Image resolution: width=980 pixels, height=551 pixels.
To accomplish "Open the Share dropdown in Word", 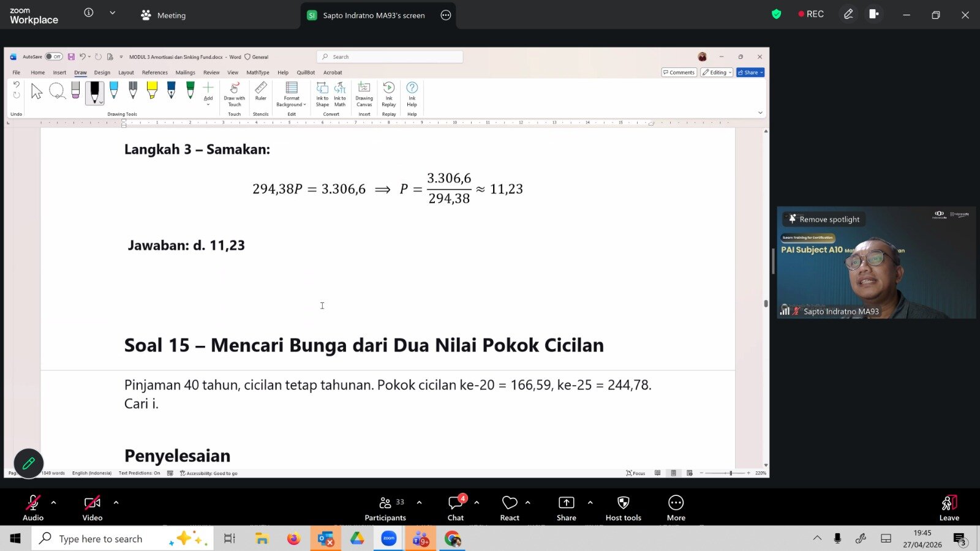I will click(x=751, y=72).
